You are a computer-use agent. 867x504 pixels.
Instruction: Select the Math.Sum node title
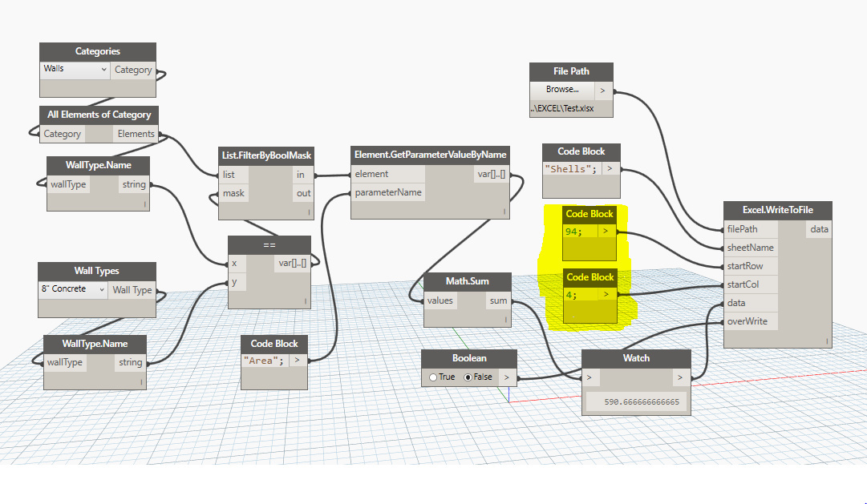coord(468,281)
